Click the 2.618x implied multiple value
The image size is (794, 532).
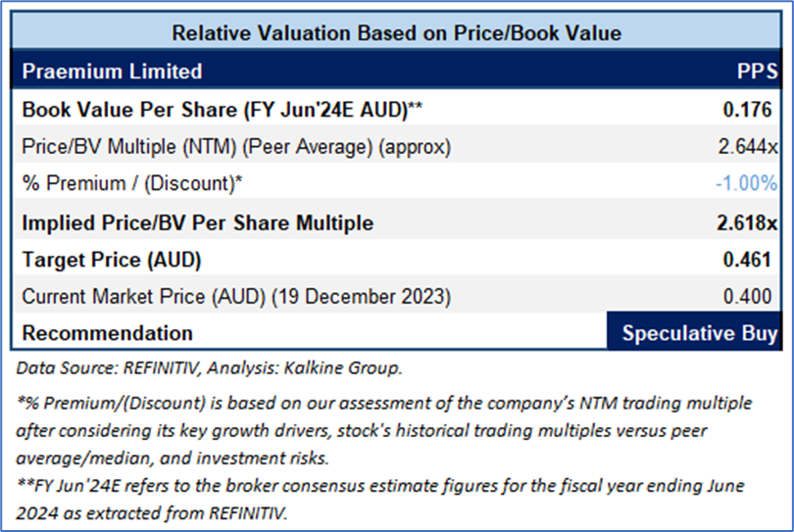pyautogui.click(x=748, y=222)
